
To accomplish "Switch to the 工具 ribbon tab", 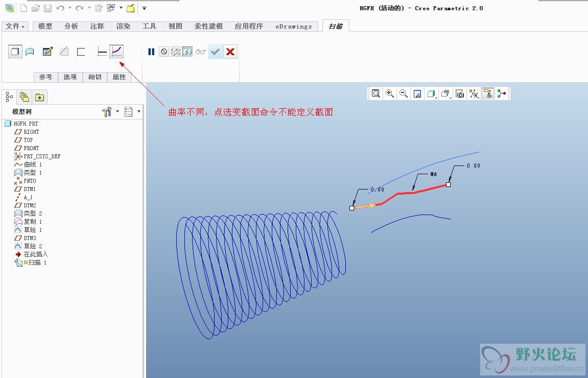I will click(x=149, y=26).
